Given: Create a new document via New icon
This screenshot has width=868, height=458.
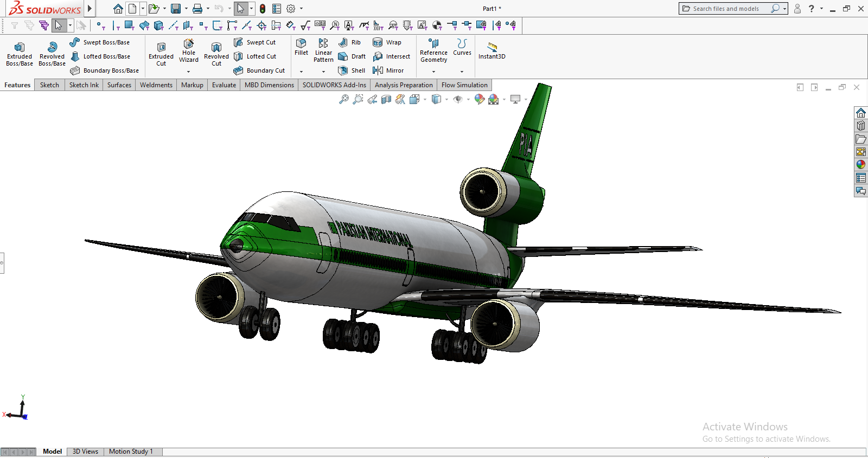Looking at the screenshot, I should pyautogui.click(x=132, y=9).
